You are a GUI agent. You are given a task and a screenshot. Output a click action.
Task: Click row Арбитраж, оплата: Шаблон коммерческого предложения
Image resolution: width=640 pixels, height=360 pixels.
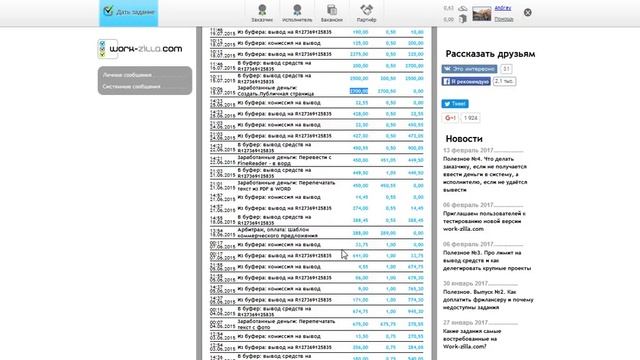click(317, 233)
